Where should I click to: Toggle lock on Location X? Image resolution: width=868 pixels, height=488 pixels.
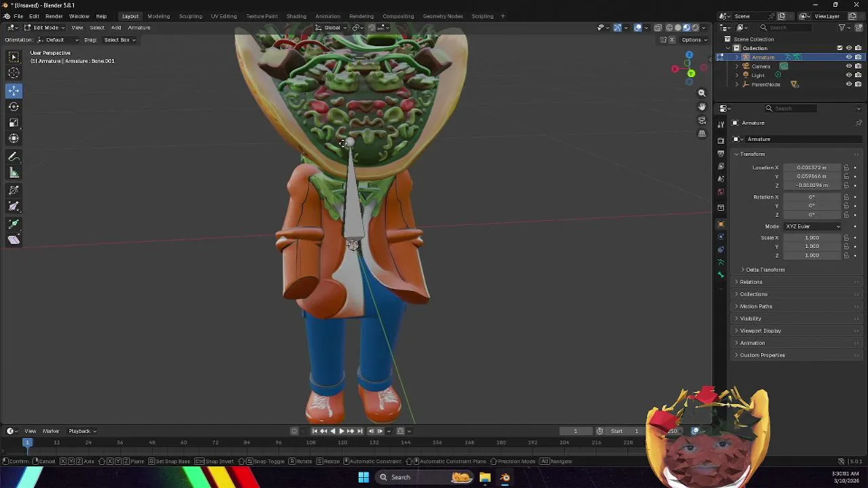click(x=846, y=167)
